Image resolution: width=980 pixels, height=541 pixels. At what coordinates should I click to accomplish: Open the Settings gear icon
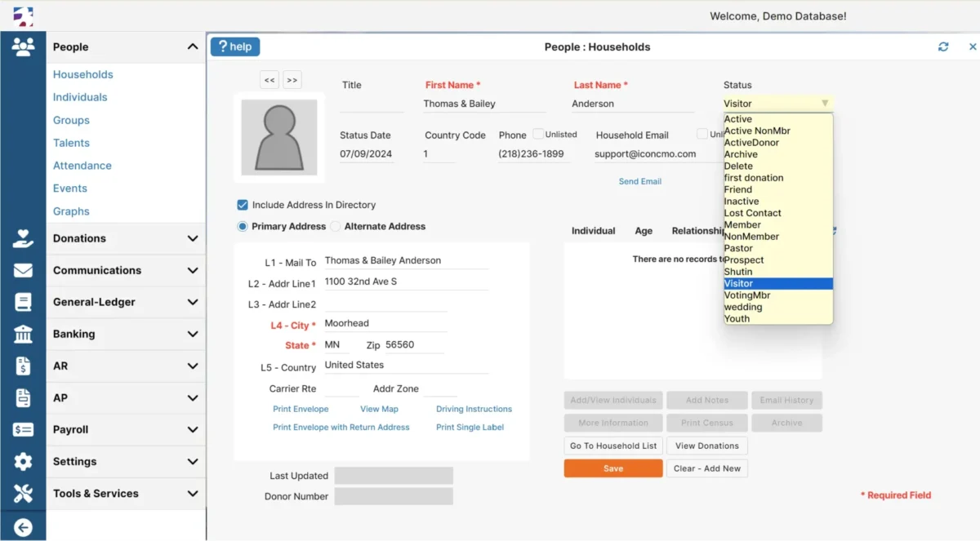[x=23, y=461]
